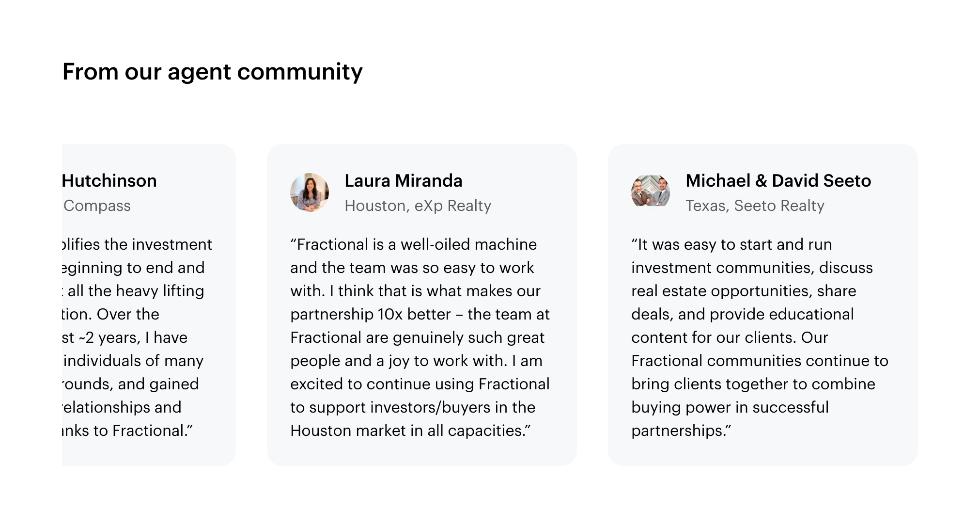Viewport: 980px width, 528px height.
Task: Click the Compass brokerage label
Action: click(x=97, y=206)
